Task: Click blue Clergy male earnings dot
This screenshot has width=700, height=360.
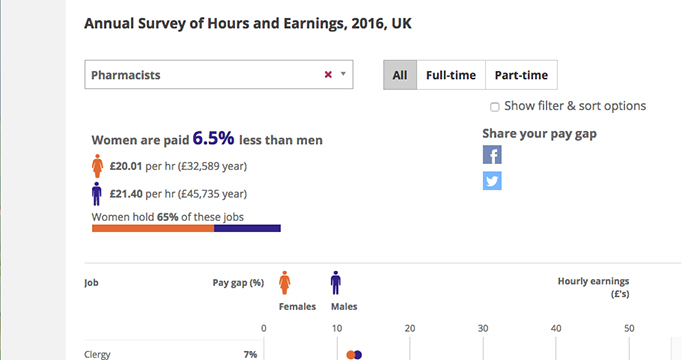Action: [358, 355]
